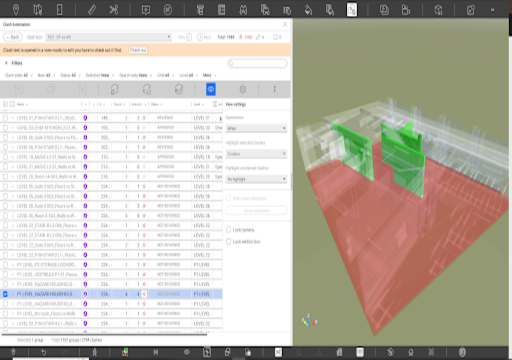Open the overflow dots at top toolbar end
The width and height of the screenshot is (512, 360).
pos(492,10)
